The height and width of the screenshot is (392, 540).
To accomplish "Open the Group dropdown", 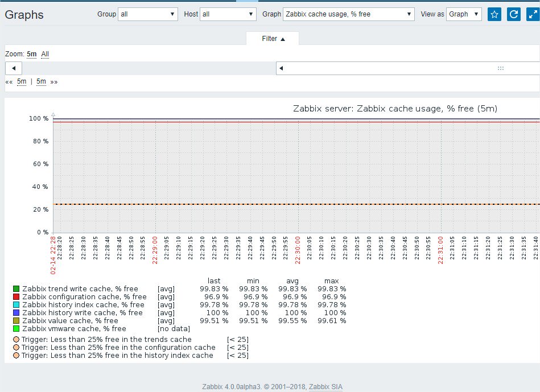I will [148, 14].
